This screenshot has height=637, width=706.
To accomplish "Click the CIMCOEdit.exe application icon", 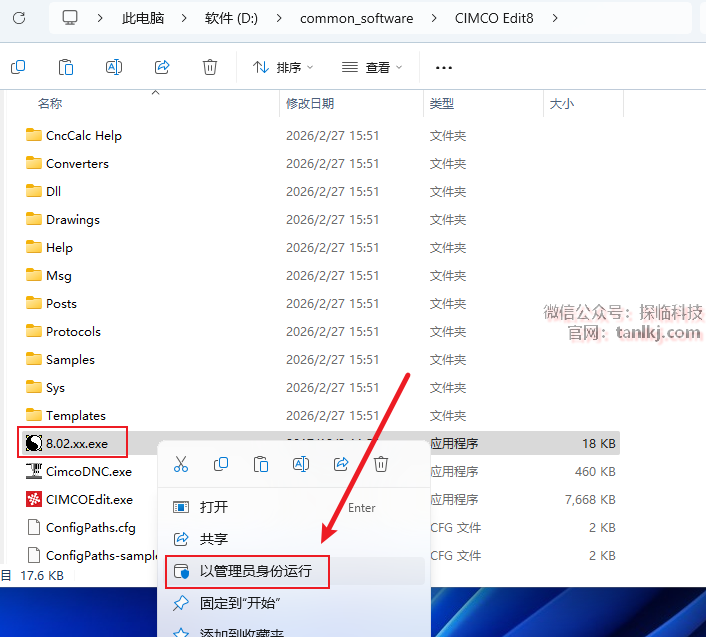I will (x=34, y=499).
